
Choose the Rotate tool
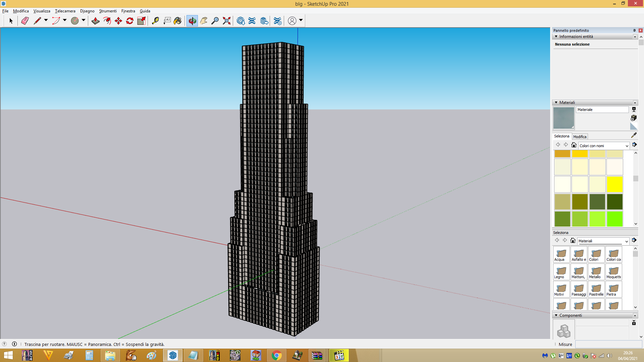point(130,21)
